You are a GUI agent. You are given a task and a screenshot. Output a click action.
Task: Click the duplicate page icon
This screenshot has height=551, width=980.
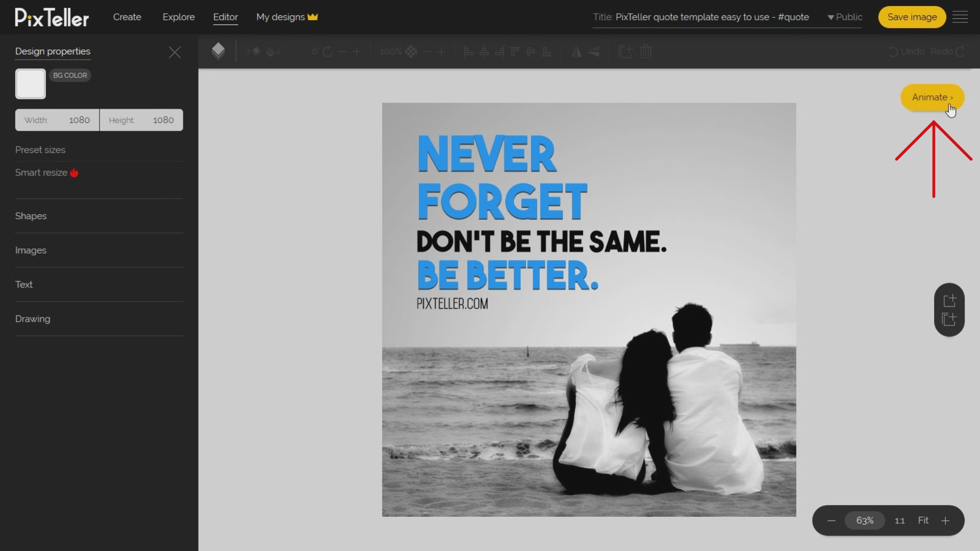click(949, 319)
